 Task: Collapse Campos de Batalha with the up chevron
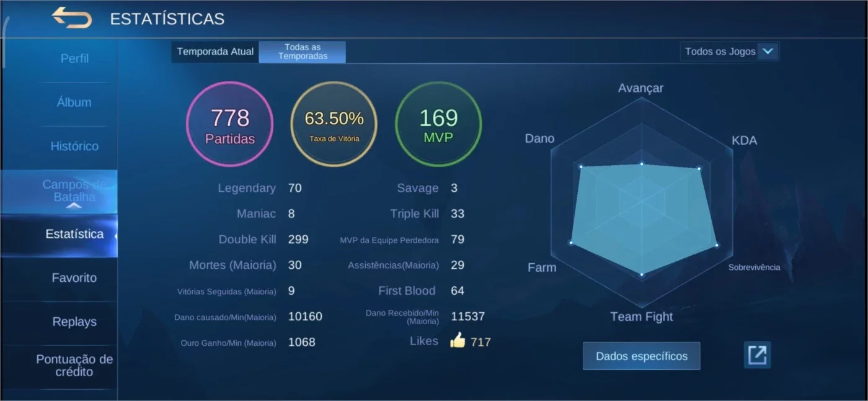pos(74,206)
